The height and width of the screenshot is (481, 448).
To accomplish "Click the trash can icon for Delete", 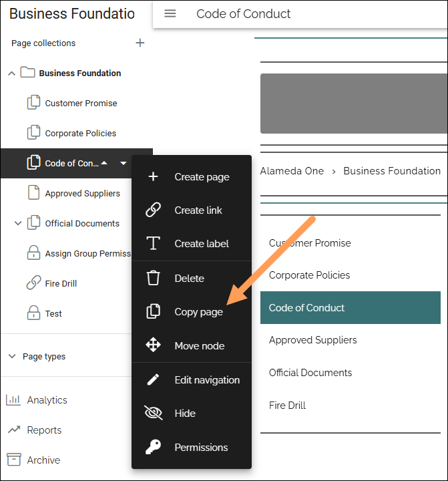I will pos(153,278).
